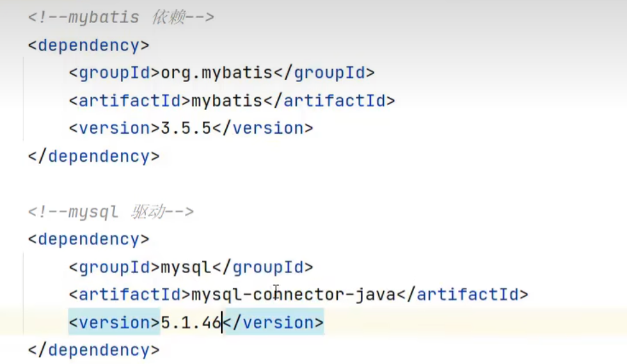The image size is (627, 364).
Task: Click the mysql-connector-java artifactId line
Action: [x=298, y=295]
